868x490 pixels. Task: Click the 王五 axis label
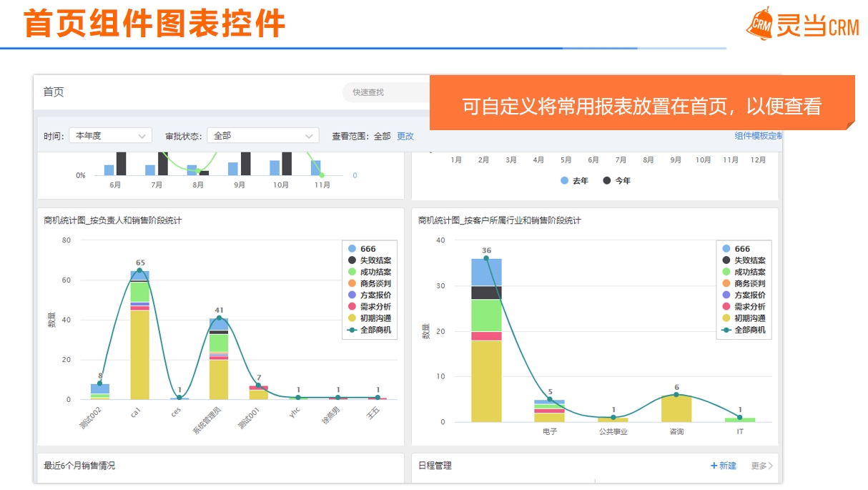(374, 412)
